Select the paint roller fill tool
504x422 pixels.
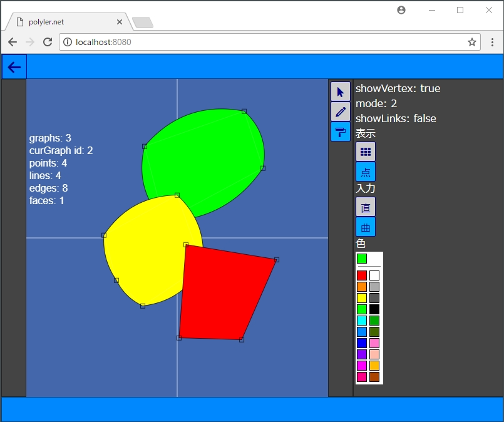pos(341,131)
